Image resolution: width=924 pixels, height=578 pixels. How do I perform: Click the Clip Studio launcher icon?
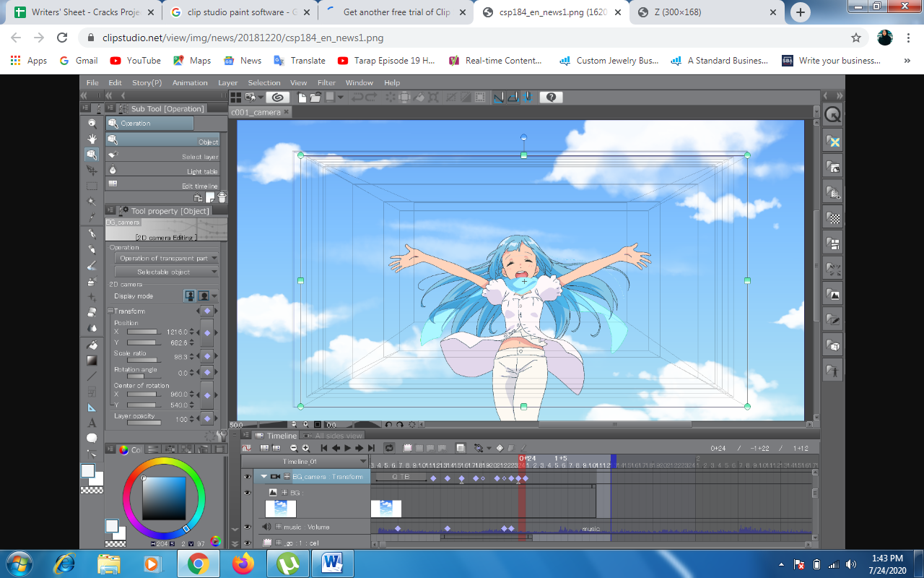pyautogui.click(x=277, y=97)
